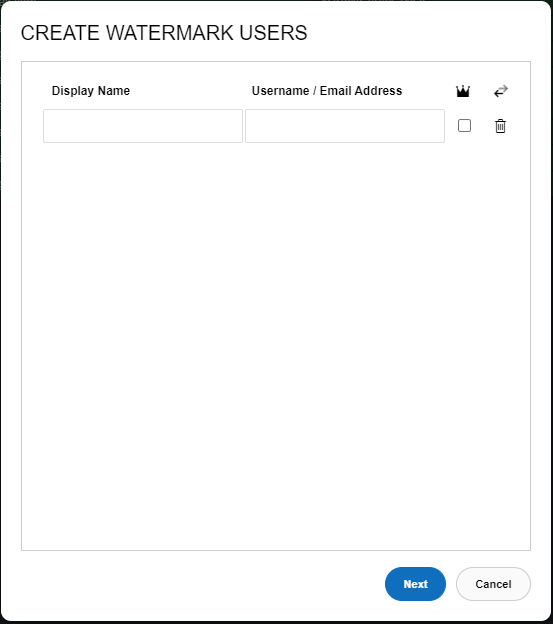Click the swap arrows column header icon
The height and width of the screenshot is (624, 553).
pos(500,91)
